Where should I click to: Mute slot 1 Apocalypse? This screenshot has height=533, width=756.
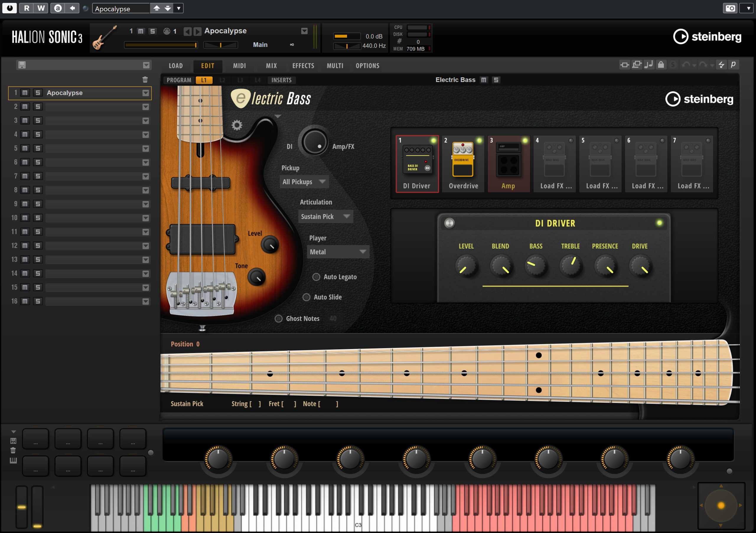pyautogui.click(x=25, y=93)
